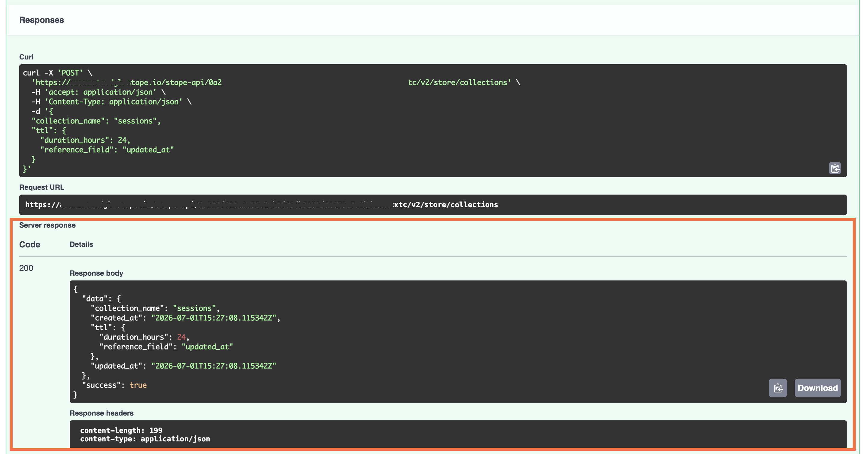The image size is (868, 454).
Task: Click the 200 response code
Action: [26, 268]
